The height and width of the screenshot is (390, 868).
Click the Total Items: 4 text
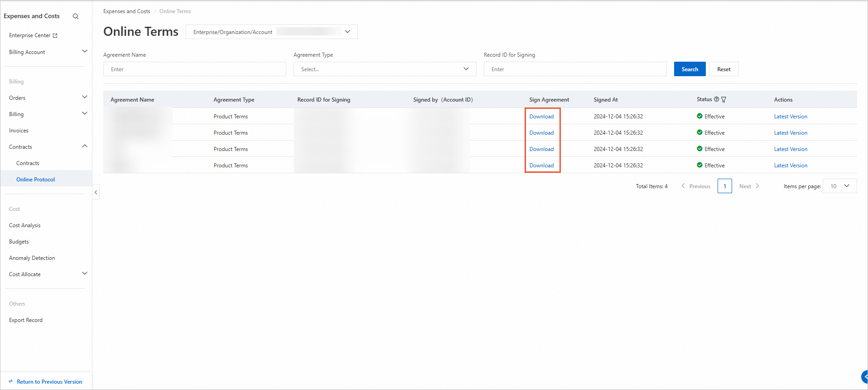pos(651,186)
